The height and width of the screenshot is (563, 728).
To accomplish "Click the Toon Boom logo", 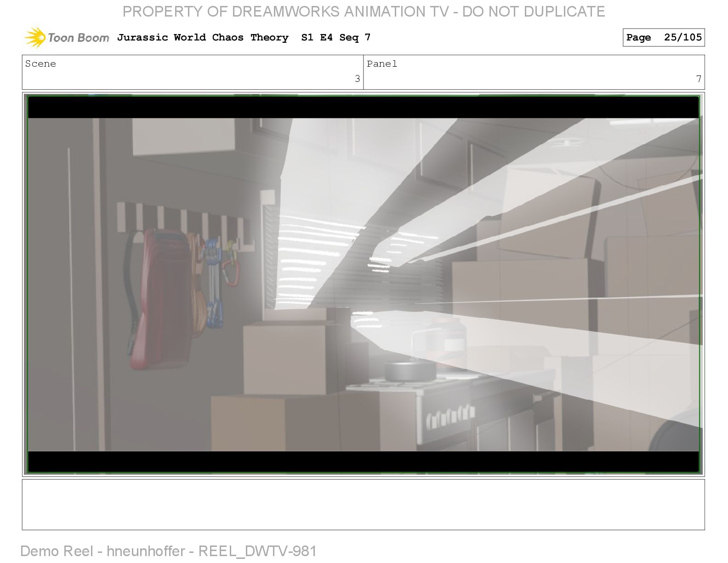I will click(x=66, y=38).
